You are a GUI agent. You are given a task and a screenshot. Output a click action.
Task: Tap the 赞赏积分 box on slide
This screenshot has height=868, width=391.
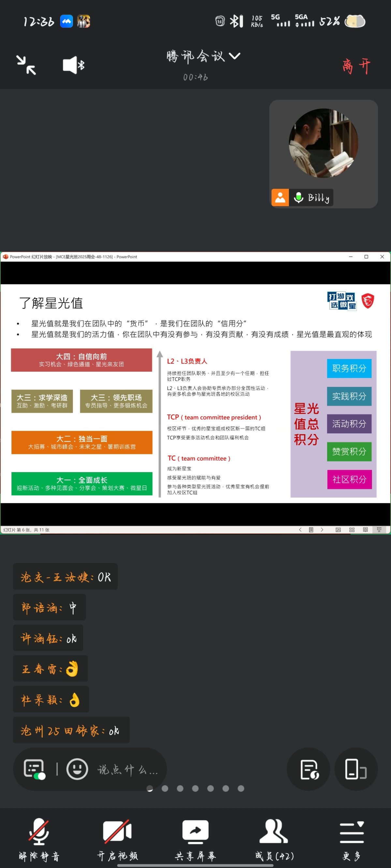coord(349,452)
